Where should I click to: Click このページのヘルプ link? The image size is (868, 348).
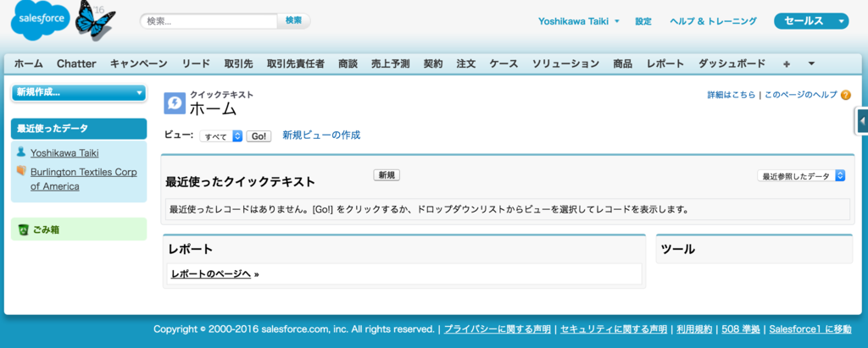click(x=801, y=95)
